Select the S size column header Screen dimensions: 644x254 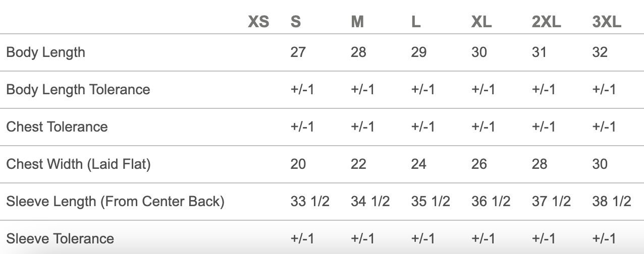(x=296, y=22)
